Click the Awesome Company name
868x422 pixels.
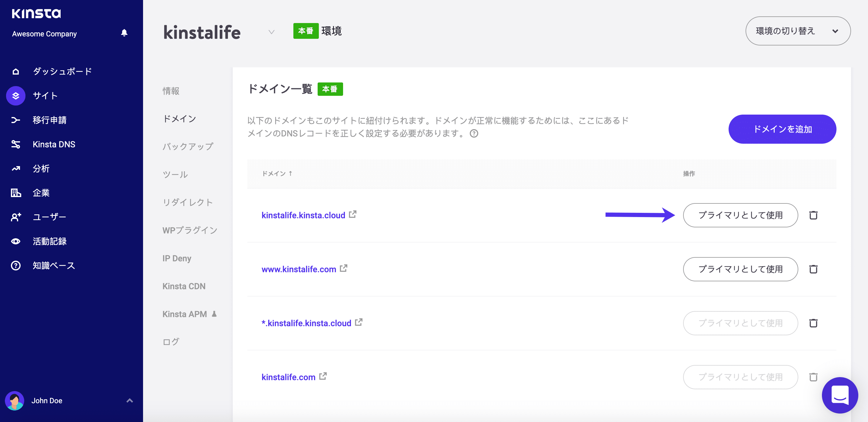coord(45,34)
